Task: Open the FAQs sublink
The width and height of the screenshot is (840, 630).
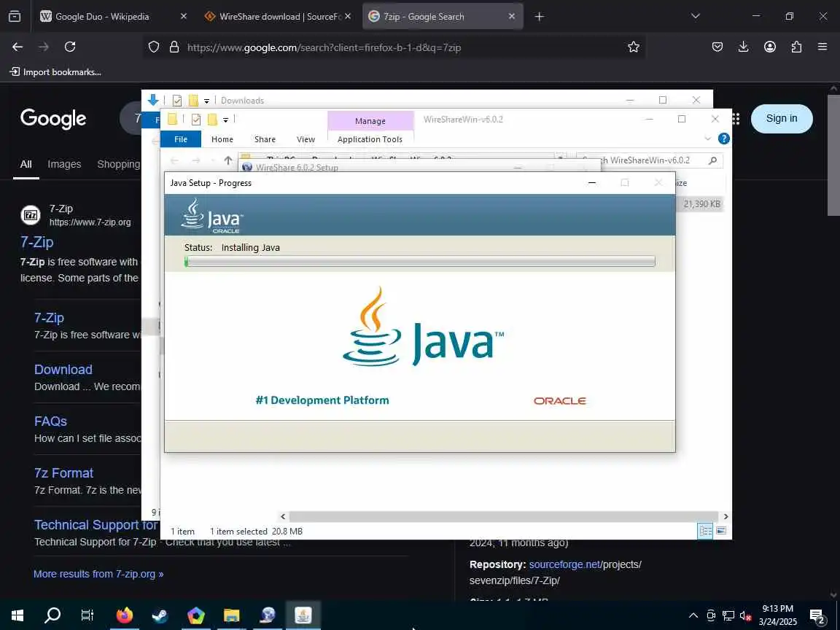Action: (x=50, y=421)
